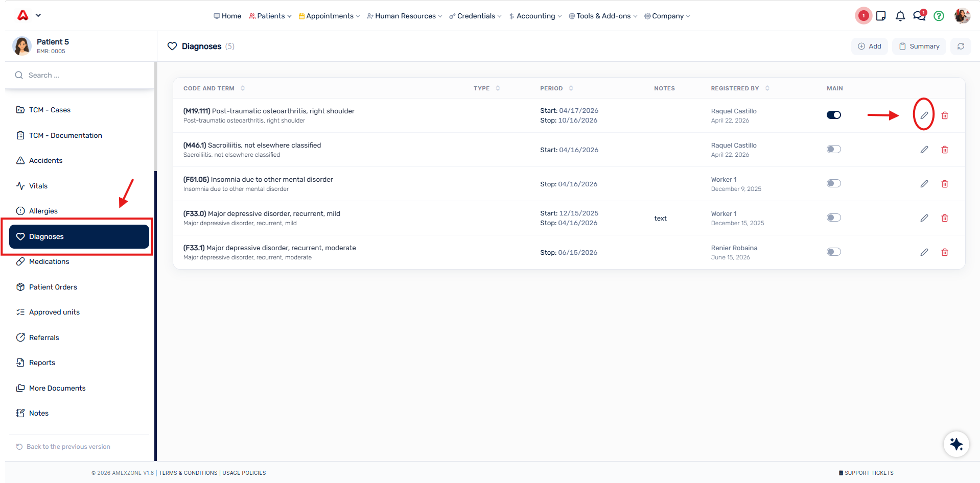Open the chat messages icon

(919, 15)
